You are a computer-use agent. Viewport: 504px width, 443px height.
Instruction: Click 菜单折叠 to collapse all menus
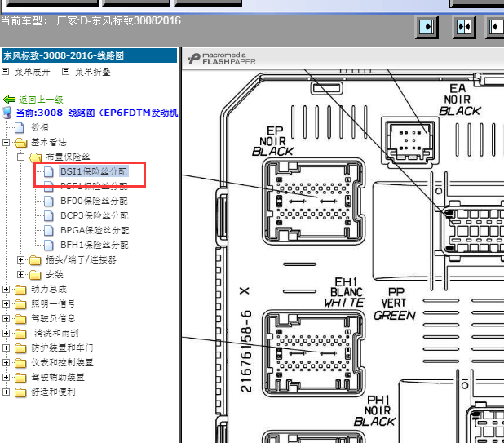[93, 72]
